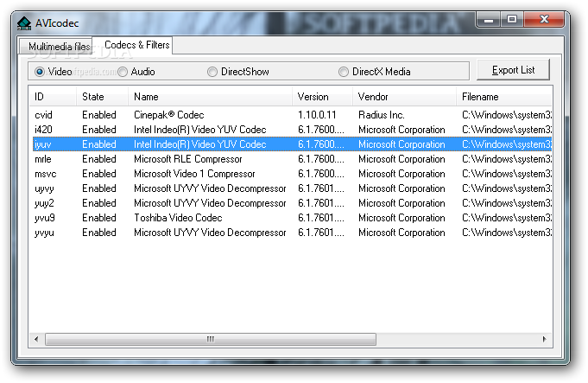Image resolution: width=588 pixels, height=383 pixels.
Task: Sort by the Version column header
Action: coord(322,97)
